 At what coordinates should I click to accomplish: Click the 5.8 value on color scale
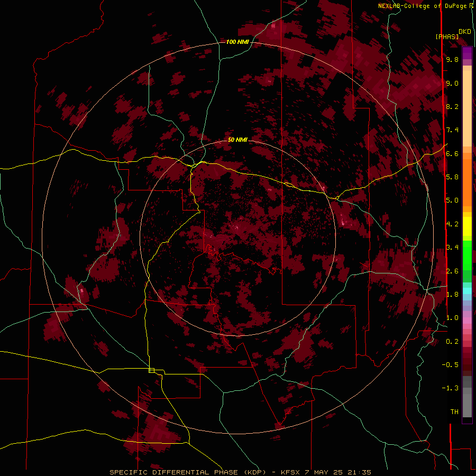[x=452, y=177]
